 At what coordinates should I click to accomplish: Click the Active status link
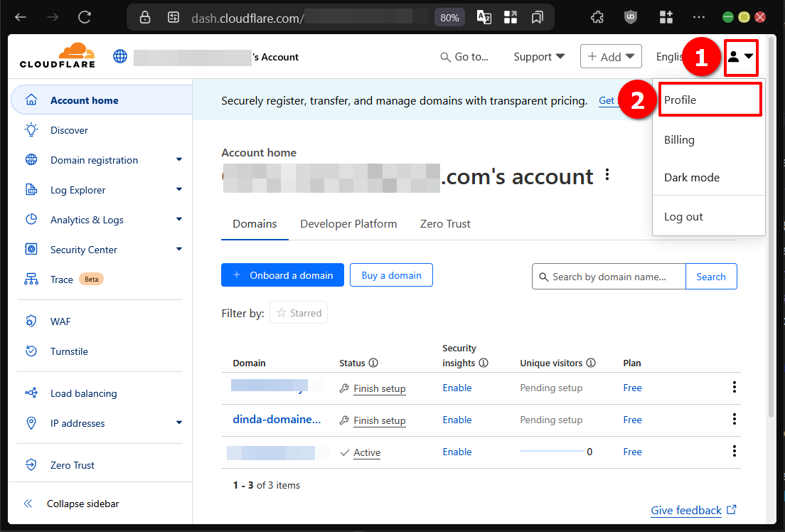(367, 452)
